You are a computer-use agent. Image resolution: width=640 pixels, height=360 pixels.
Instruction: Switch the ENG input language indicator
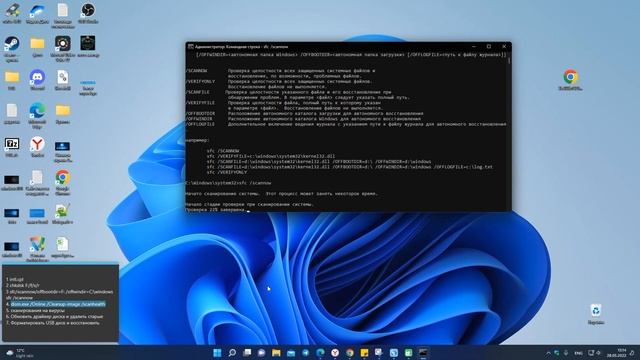[x=578, y=353]
